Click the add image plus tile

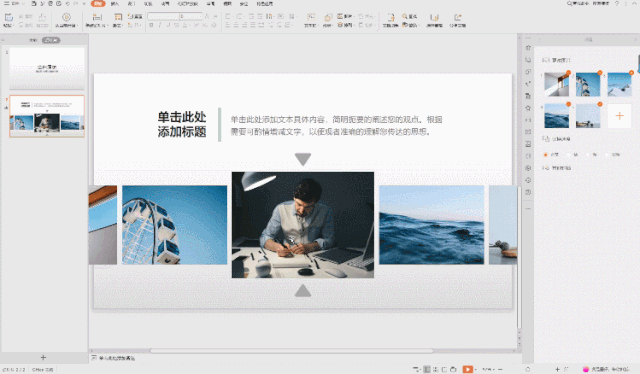coord(619,116)
